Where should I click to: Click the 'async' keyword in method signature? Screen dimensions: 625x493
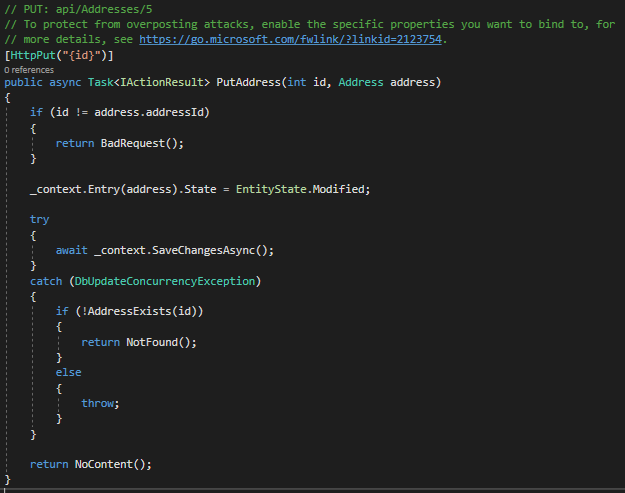click(x=65, y=82)
